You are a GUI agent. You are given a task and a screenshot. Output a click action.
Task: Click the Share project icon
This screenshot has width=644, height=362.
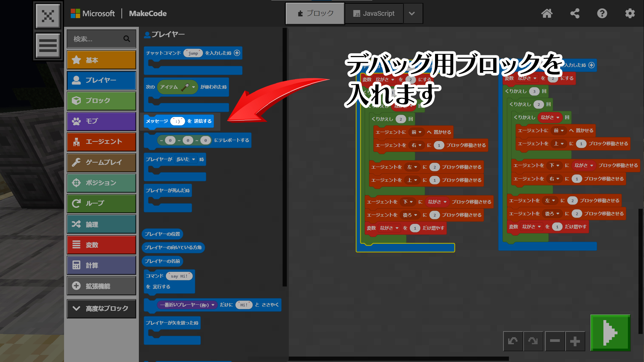pyautogui.click(x=575, y=13)
